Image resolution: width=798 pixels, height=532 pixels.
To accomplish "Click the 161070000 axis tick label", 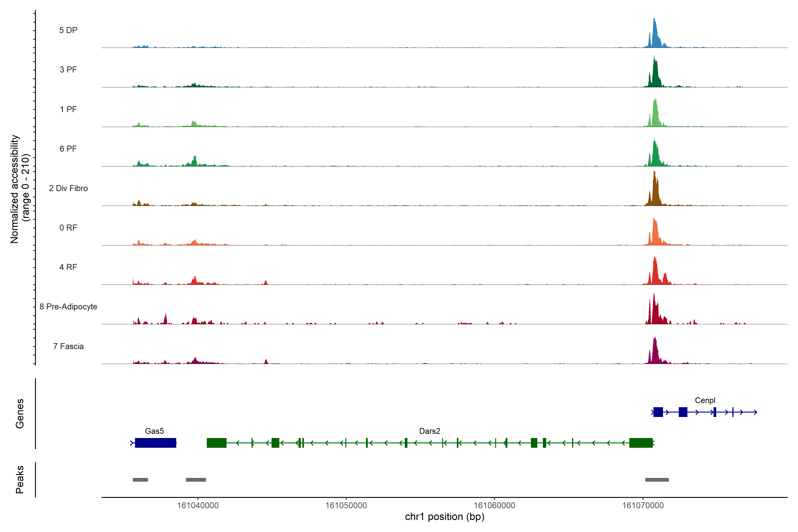I will tap(643, 506).
